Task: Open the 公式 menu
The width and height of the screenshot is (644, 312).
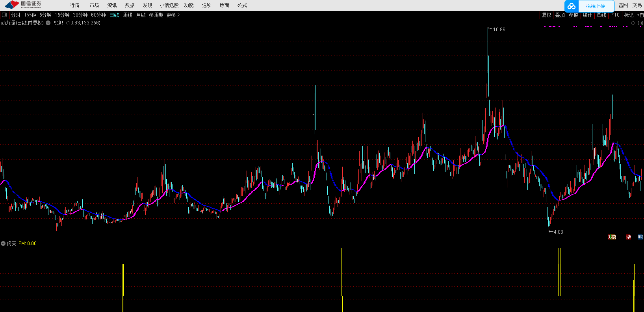Action: (242, 5)
